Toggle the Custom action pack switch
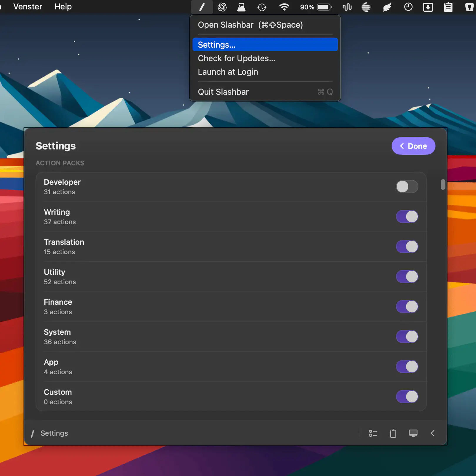This screenshot has height=476, width=476. 407,397
